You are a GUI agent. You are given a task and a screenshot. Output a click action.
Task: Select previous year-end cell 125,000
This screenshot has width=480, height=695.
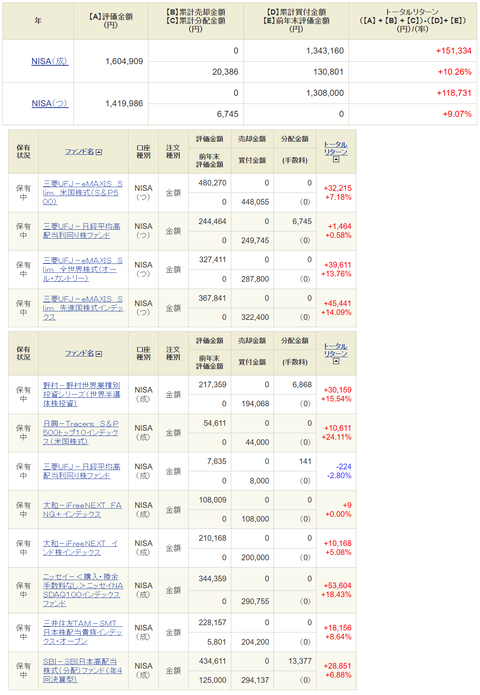tap(213, 680)
